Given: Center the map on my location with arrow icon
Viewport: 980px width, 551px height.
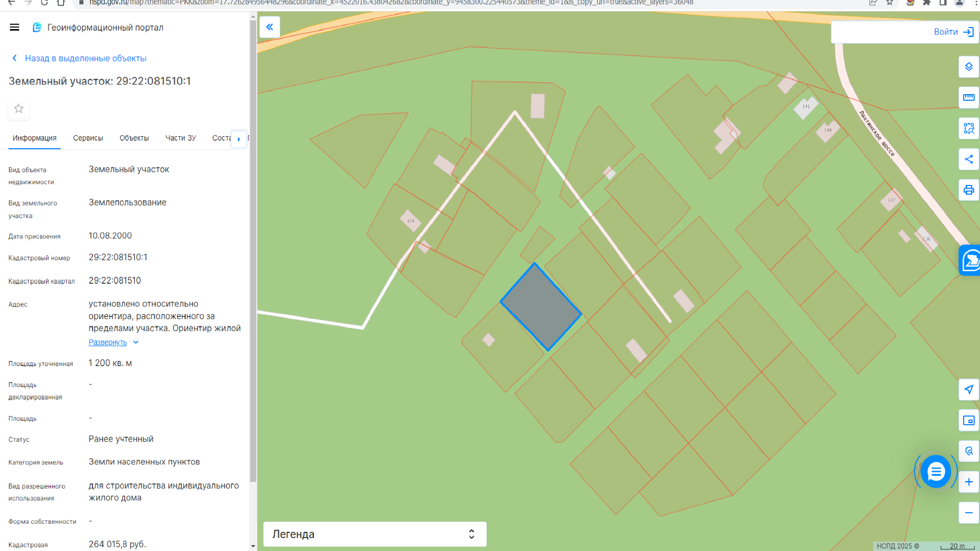Looking at the screenshot, I should click(969, 389).
